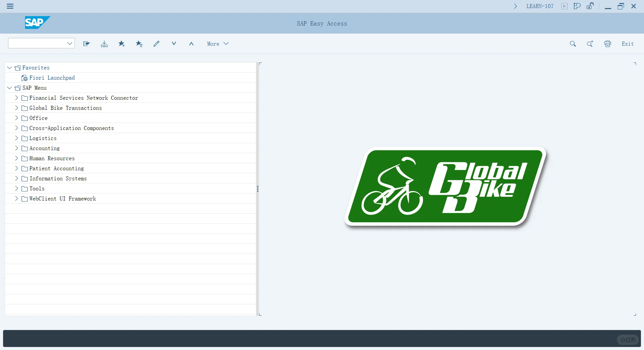Expand the Logistics folder

(16, 138)
